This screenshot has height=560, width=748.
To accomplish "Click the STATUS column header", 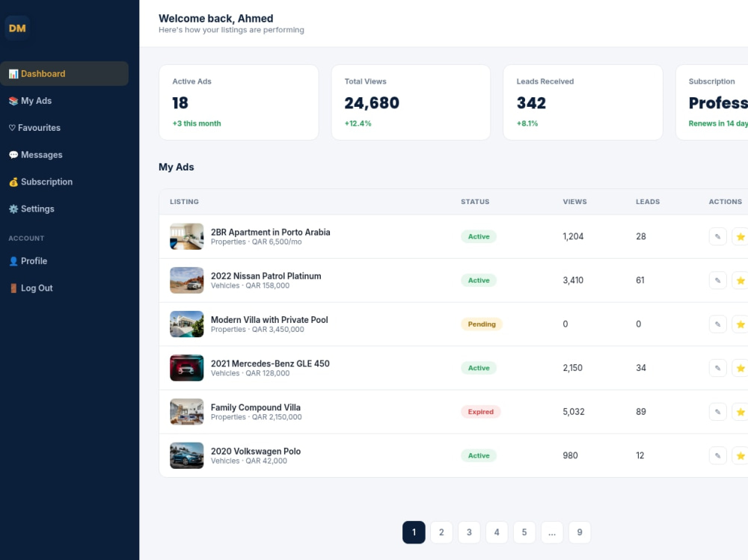I will [475, 202].
